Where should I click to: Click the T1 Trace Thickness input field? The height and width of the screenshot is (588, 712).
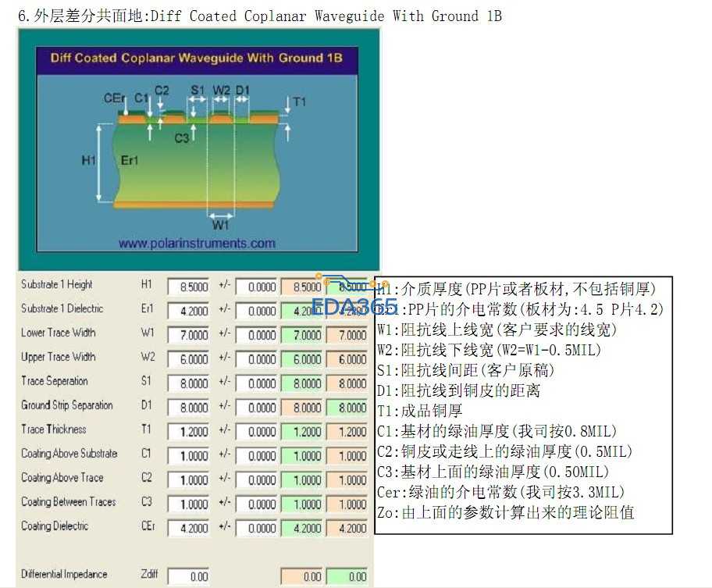188,431
